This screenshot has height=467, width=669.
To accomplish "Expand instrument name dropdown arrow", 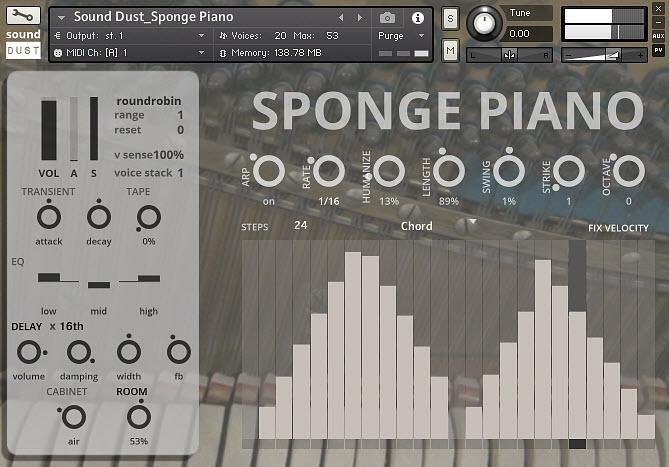I will click(x=61, y=18).
